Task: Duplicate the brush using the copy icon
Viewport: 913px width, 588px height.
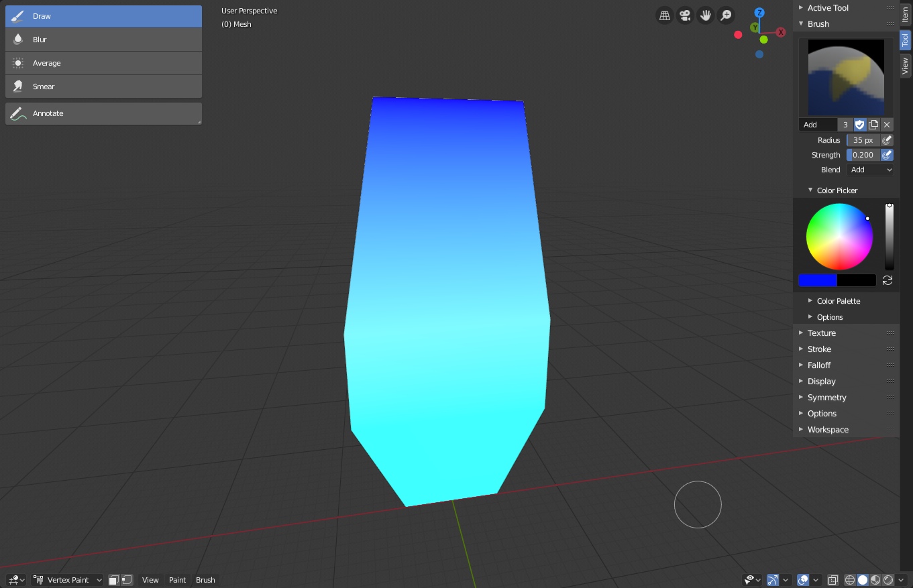Action: [873, 124]
